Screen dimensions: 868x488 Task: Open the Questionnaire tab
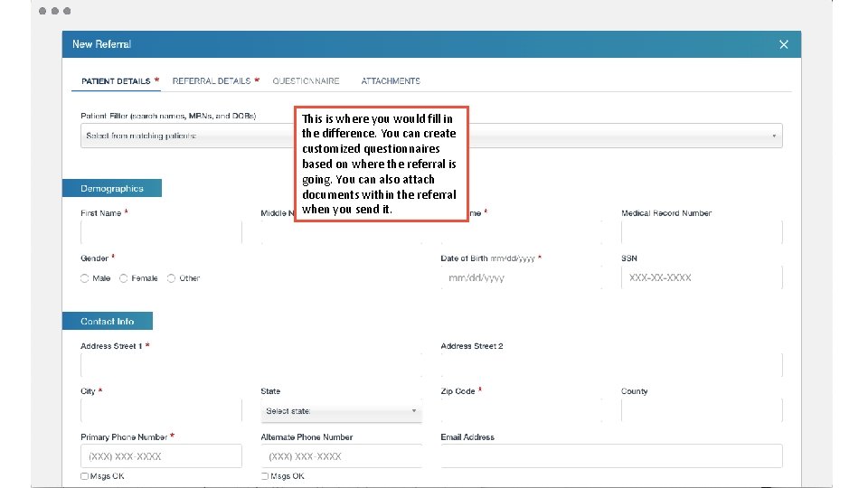pos(306,81)
